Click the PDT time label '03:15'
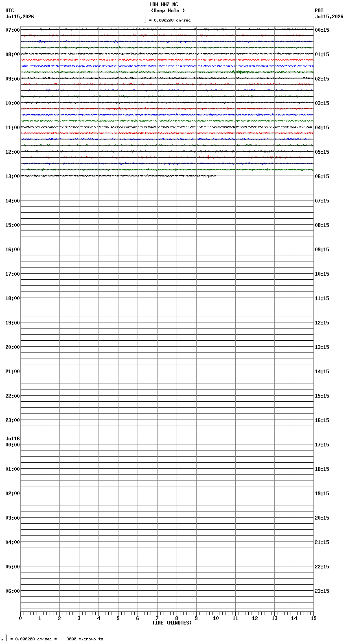Viewport: 346px width, 644px height. pos(322,103)
